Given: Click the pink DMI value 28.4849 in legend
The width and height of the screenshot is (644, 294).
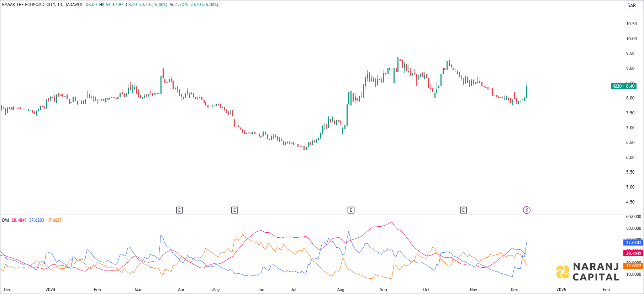Looking at the screenshot, I should tap(19, 220).
